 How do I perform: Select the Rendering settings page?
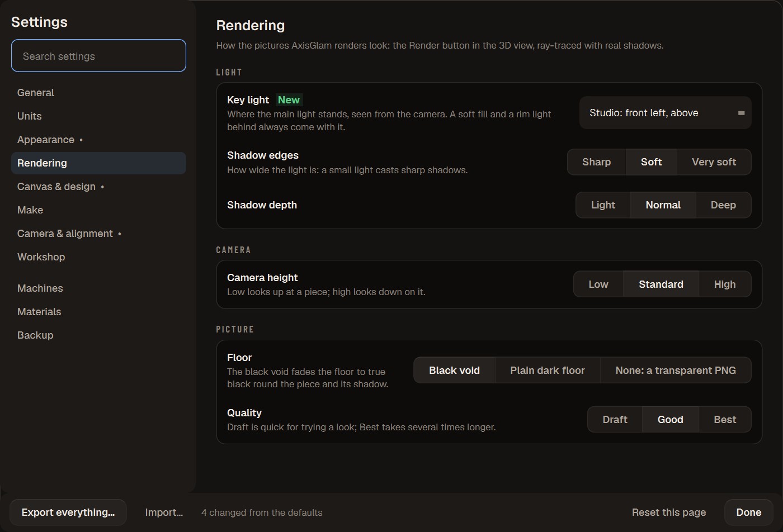click(x=98, y=163)
